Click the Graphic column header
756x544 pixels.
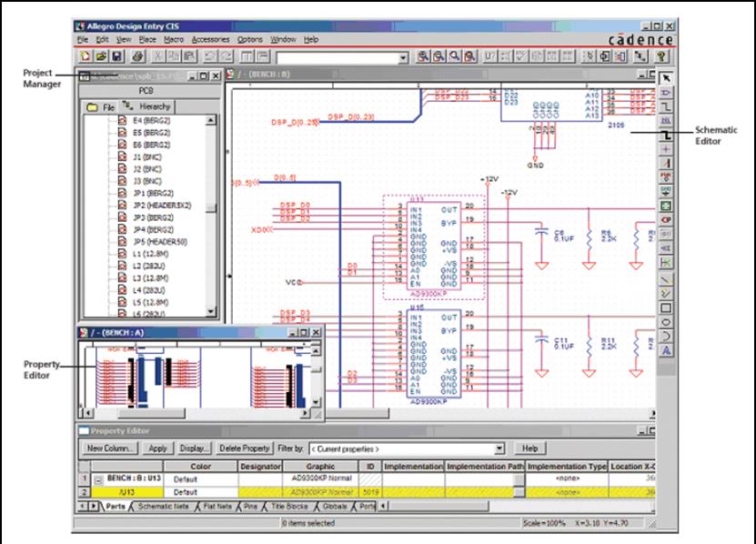[x=320, y=467]
